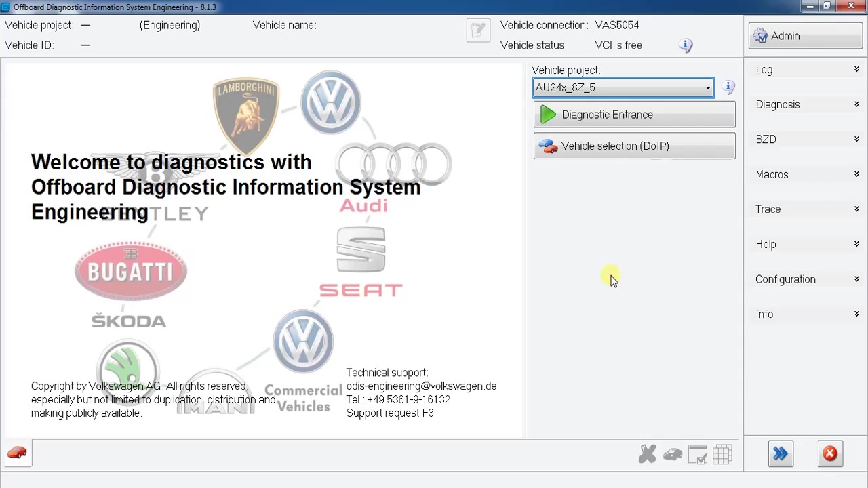Expand the BZD section

click(x=806, y=140)
